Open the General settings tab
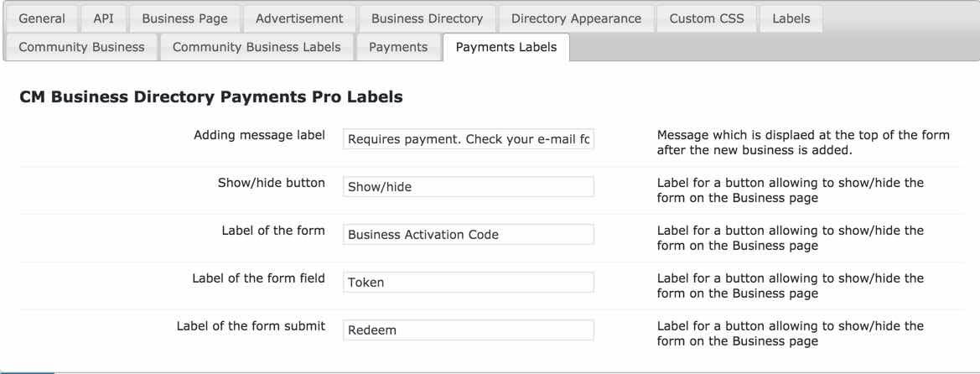The width and height of the screenshot is (980, 374). pyautogui.click(x=42, y=18)
